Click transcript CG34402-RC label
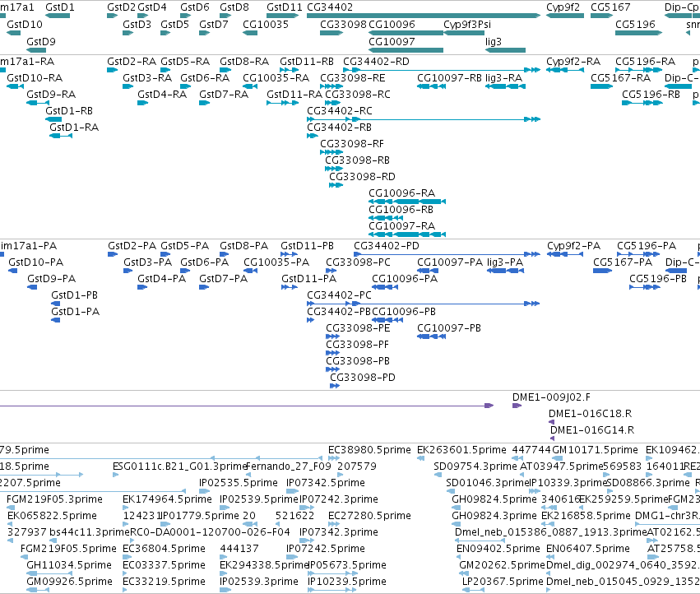This screenshot has height=594, width=700. (x=339, y=111)
